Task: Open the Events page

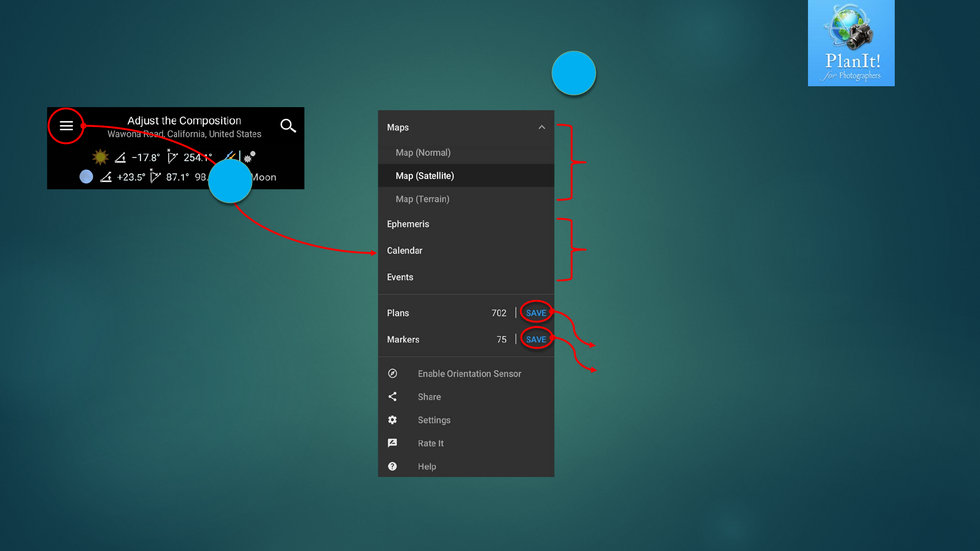Action: tap(400, 277)
